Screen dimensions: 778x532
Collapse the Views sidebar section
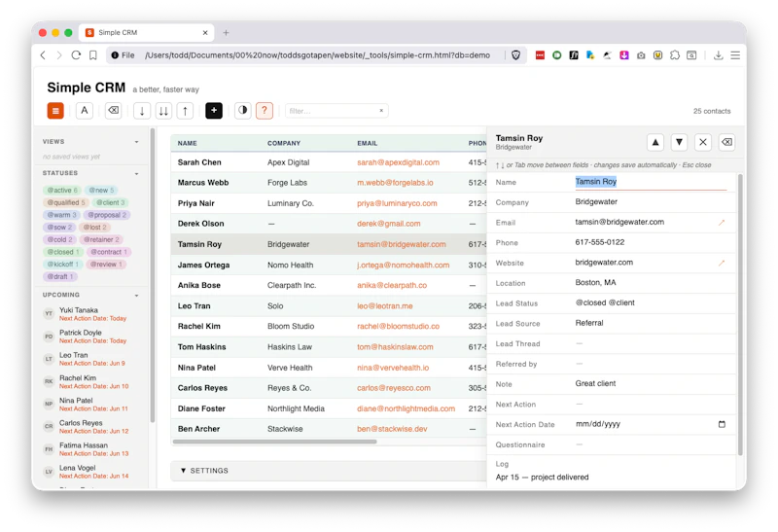point(136,142)
